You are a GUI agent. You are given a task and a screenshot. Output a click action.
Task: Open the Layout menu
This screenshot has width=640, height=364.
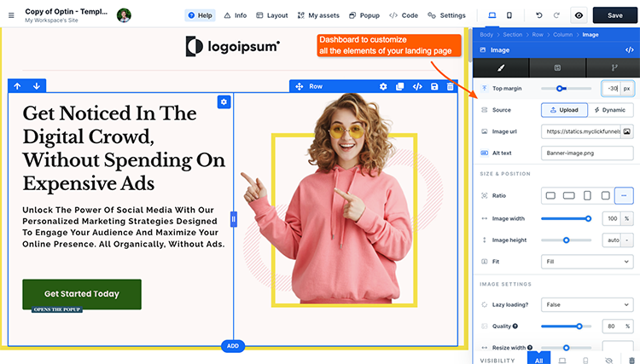(272, 15)
